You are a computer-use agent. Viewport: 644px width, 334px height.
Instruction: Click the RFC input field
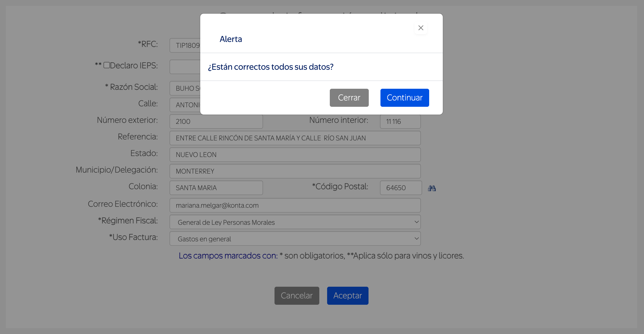(x=185, y=46)
